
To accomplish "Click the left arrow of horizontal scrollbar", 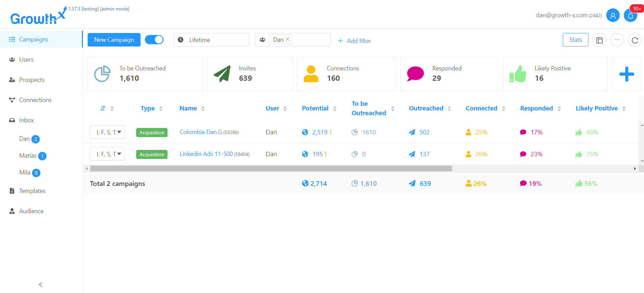I will (x=87, y=168).
